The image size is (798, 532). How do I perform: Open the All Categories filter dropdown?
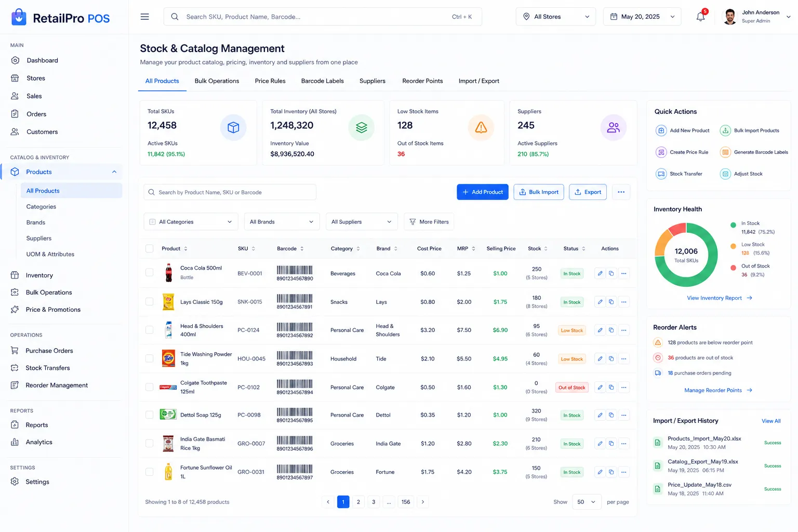tap(191, 222)
